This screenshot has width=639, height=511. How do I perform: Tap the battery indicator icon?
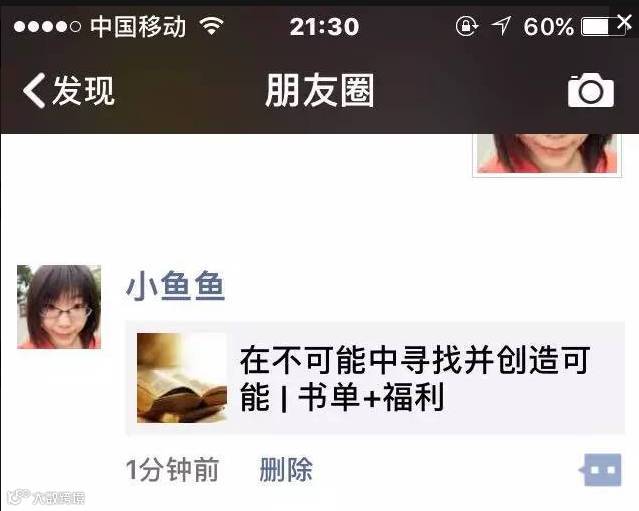(x=604, y=27)
